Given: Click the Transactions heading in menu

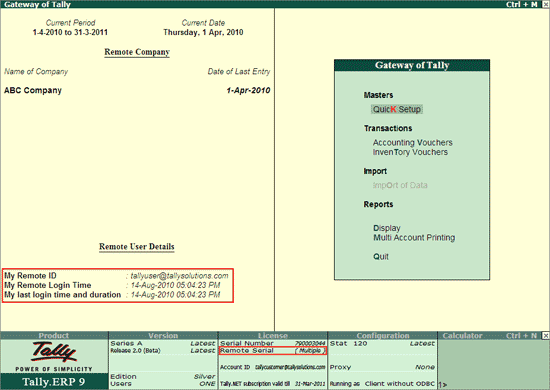Looking at the screenshot, I should point(388,128).
